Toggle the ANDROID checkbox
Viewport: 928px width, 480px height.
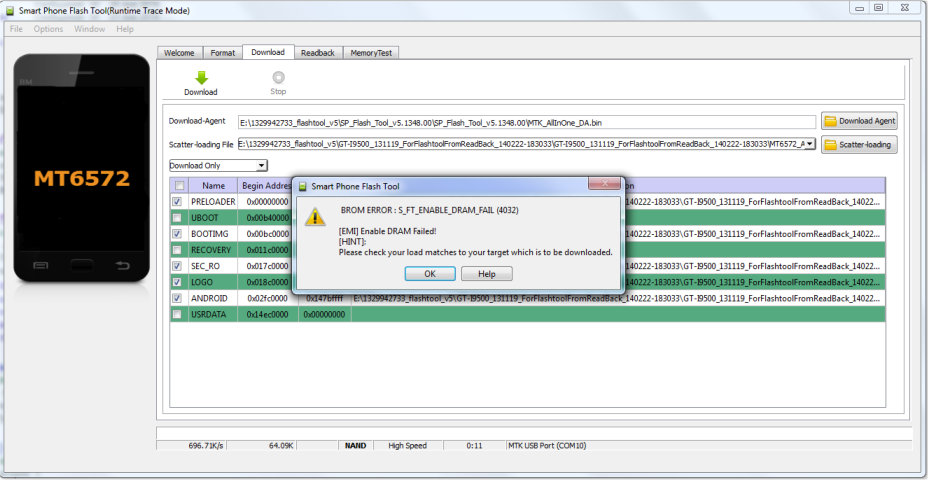pyautogui.click(x=177, y=298)
